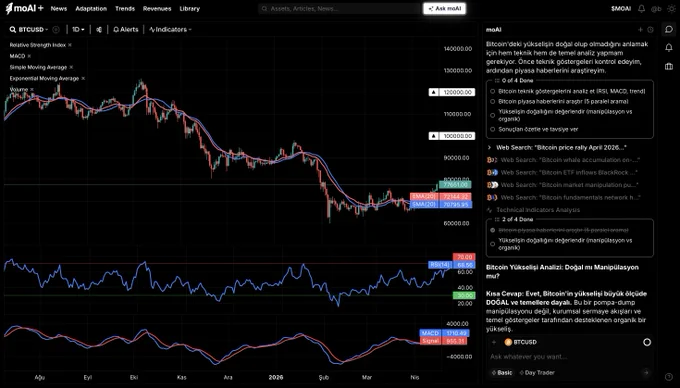Click the current price 77651.00 label
The width and height of the screenshot is (680, 388).
tap(455, 185)
